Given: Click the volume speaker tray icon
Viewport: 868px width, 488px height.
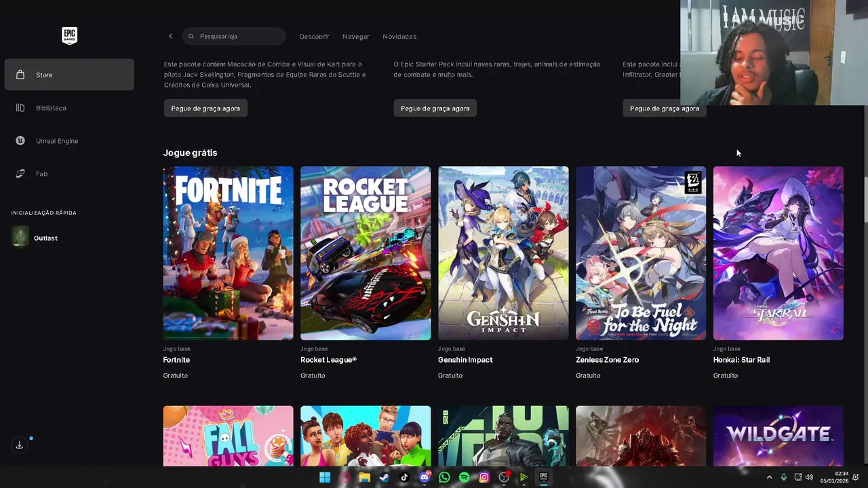Looking at the screenshot, I should coord(809,477).
